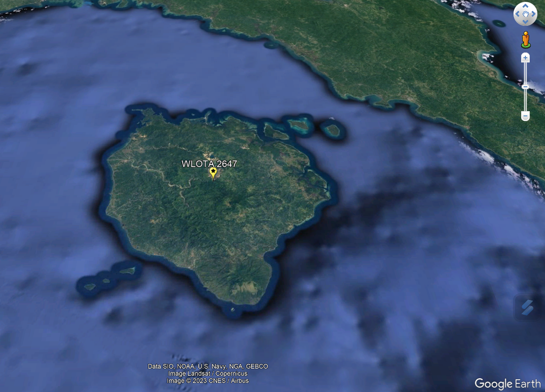
Task: Click the floating blue double-slash widget icon
Action: coord(526,308)
